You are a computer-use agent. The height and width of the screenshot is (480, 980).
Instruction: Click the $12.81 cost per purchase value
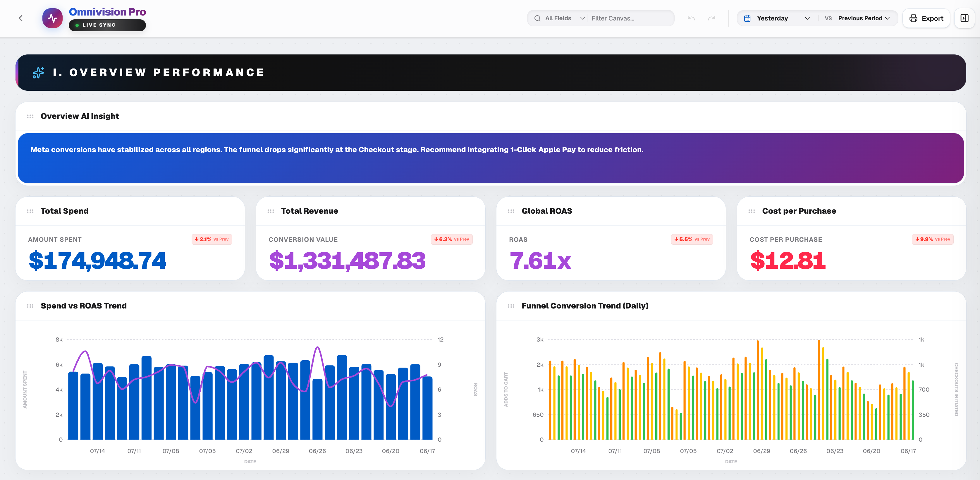(788, 260)
